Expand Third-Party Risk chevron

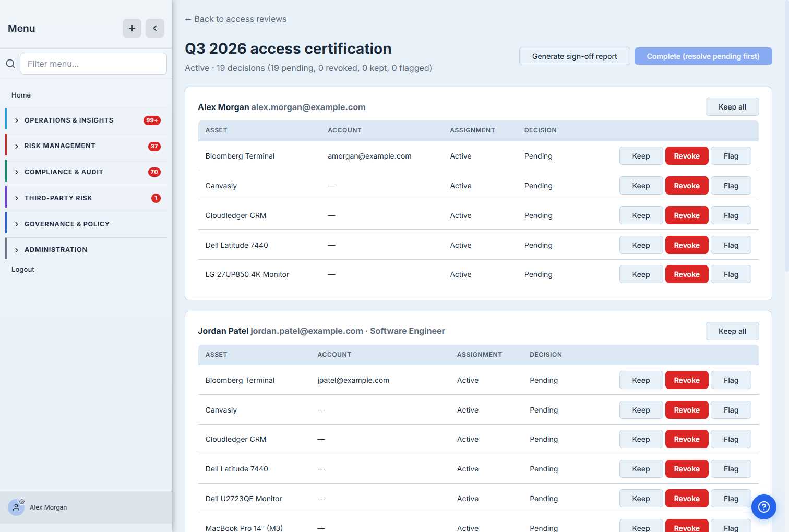click(x=17, y=198)
